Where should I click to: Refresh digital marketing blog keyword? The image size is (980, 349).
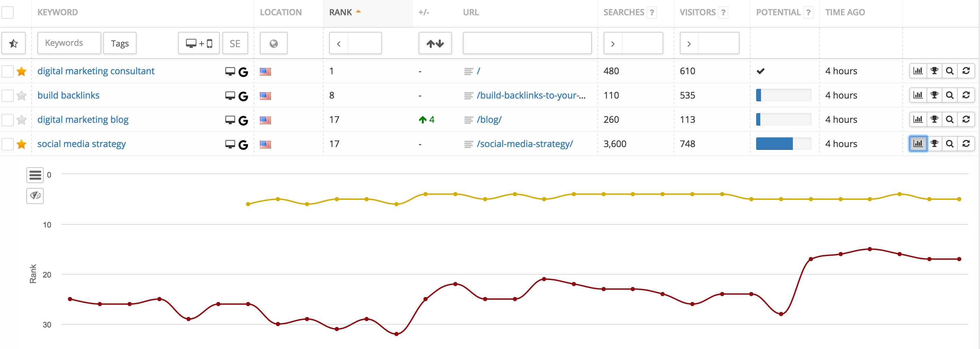pos(966,120)
